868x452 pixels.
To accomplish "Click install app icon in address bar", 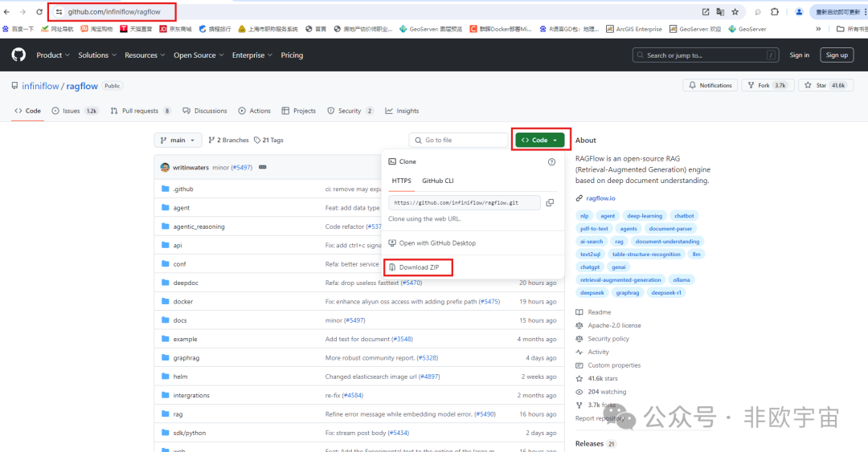I will tap(706, 11).
